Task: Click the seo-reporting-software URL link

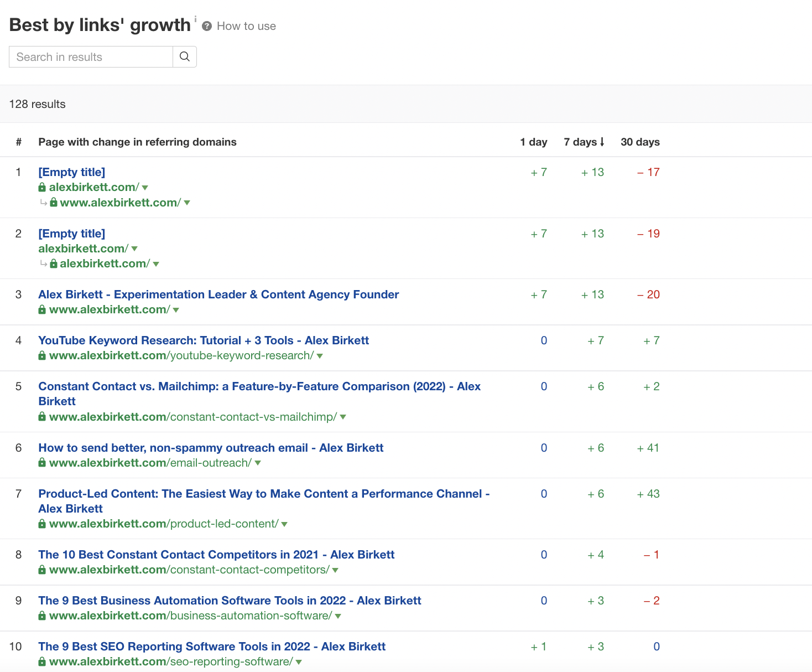Action: (171, 661)
